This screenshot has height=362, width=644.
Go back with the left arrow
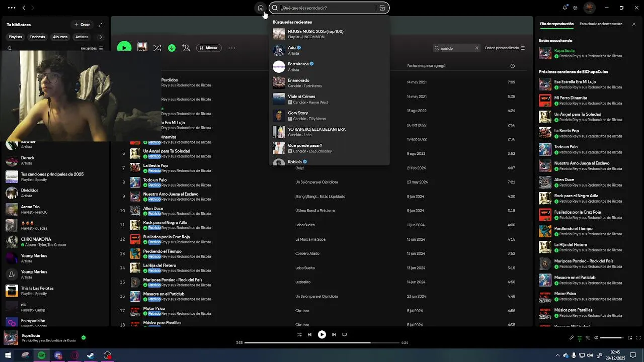click(x=24, y=8)
